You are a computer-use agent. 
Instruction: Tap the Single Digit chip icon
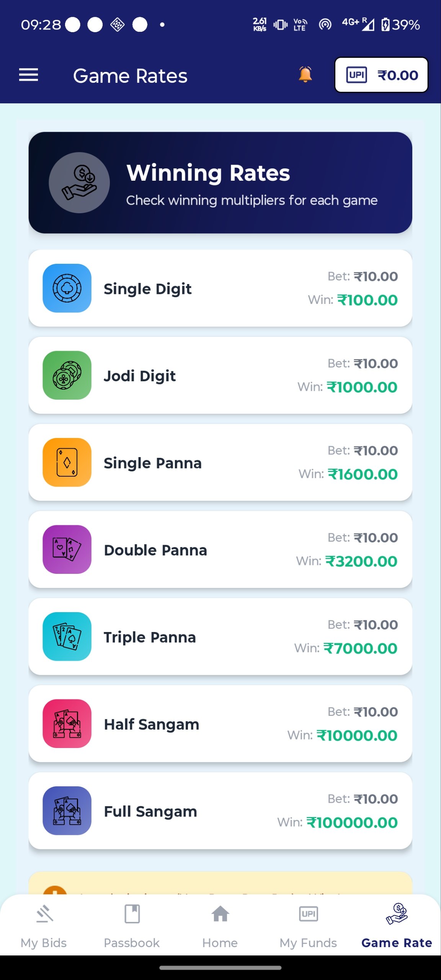coord(67,288)
